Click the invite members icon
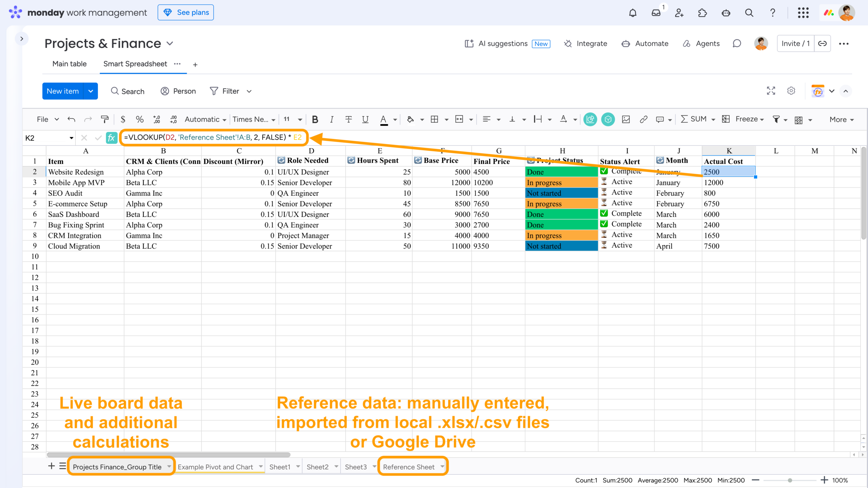The width and height of the screenshot is (868, 488). pos(679,13)
